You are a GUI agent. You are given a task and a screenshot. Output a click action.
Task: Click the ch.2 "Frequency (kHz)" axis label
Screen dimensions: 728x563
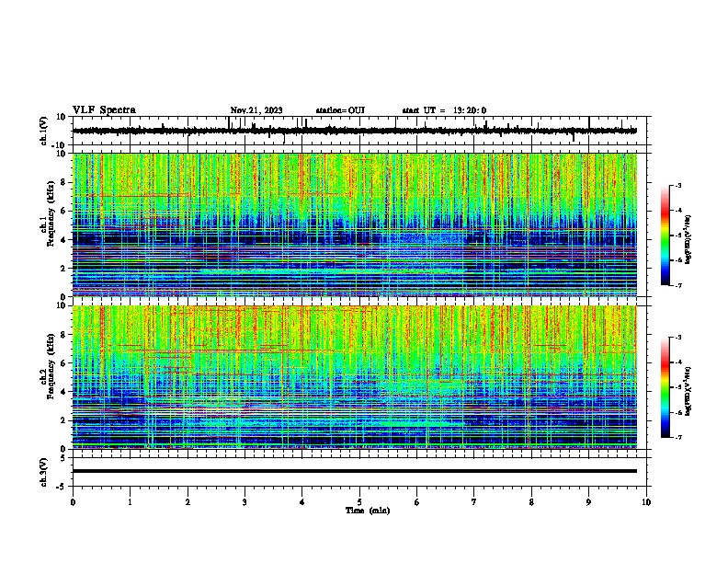(x=51, y=366)
